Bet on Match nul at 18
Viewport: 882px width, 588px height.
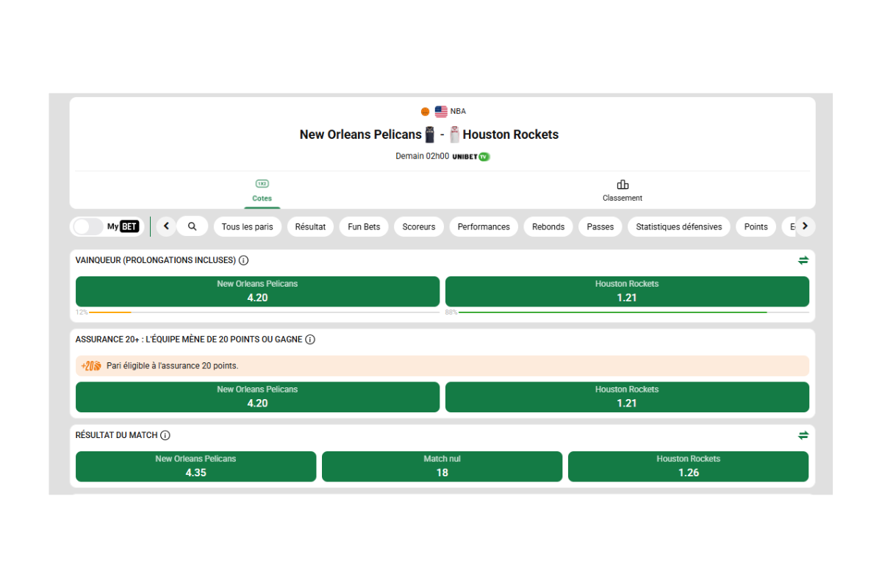[442, 466]
